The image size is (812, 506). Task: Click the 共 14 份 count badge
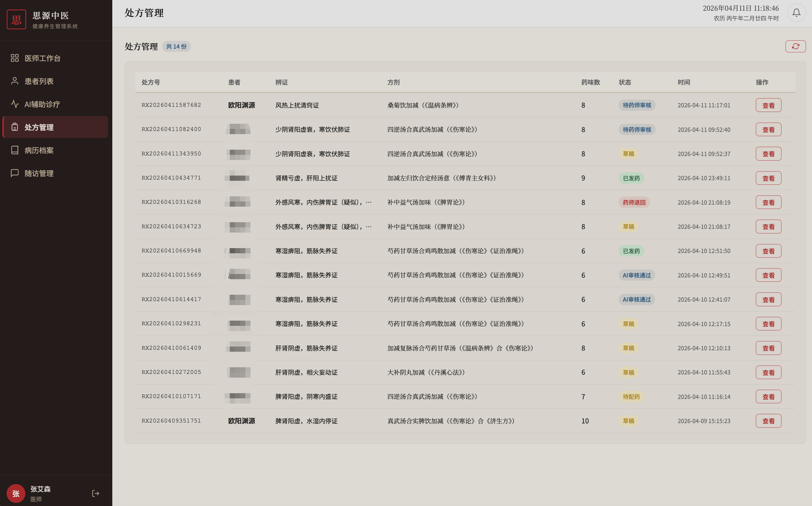pyautogui.click(x=177, y=47)
